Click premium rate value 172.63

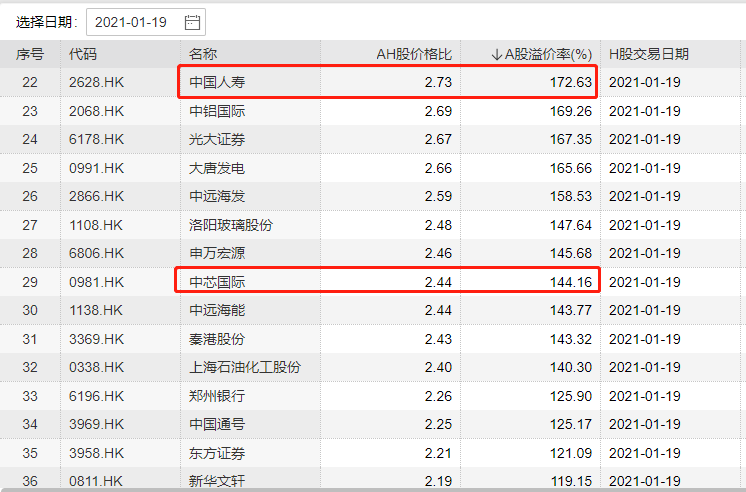tap(571, 82)
